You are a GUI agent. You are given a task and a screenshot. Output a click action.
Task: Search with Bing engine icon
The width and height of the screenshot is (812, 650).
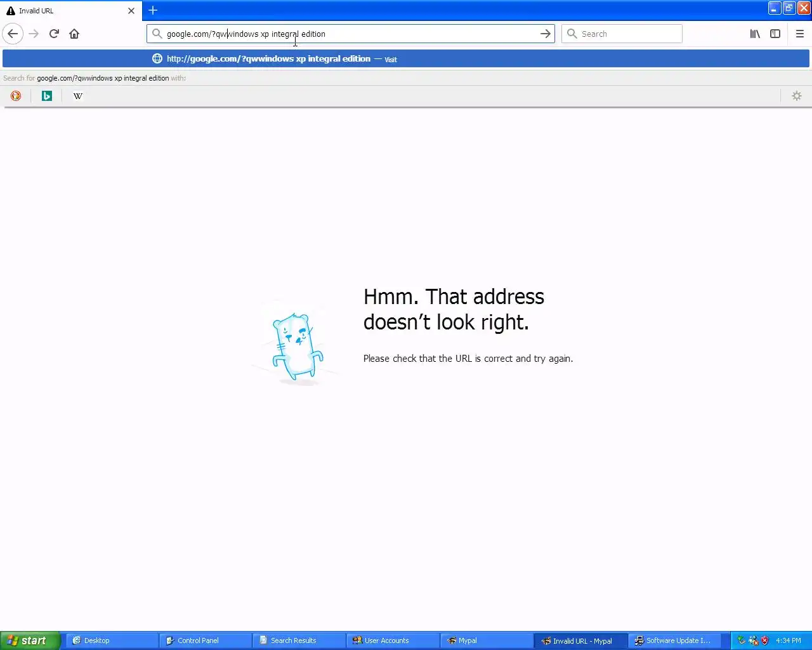tap(47, 96)
